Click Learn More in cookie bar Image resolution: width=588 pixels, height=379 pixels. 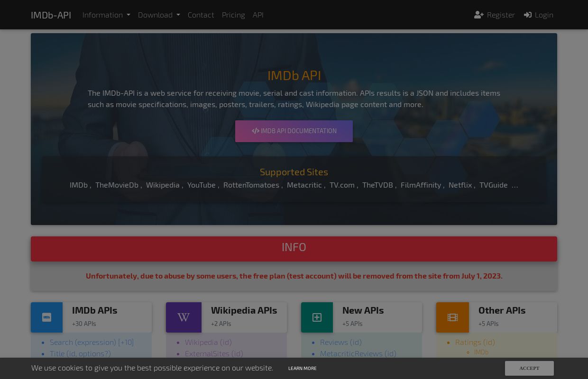click(303, 368)
